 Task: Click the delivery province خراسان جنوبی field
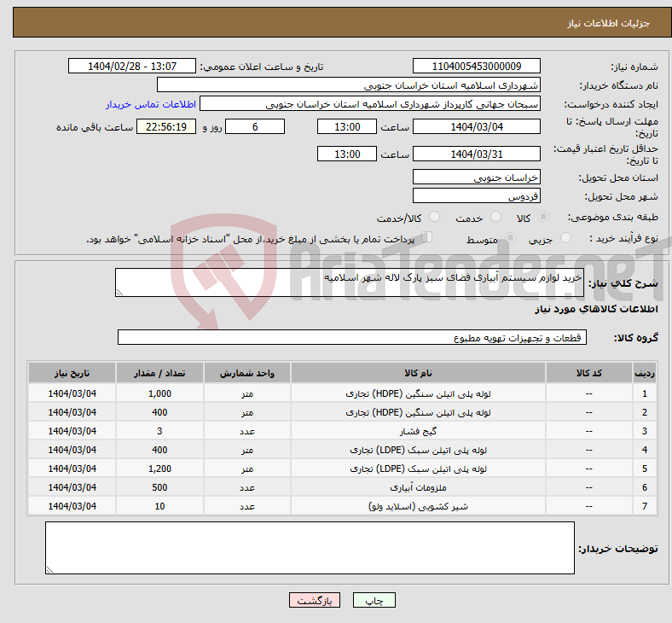pyautogui.click(x=476, y=177)
